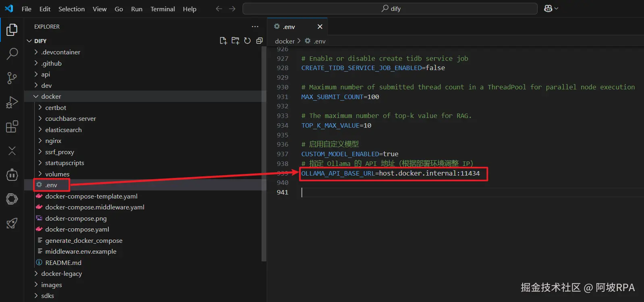Open the View menu
The width and height of the screenshot is (644, 302).
point(100,9)
